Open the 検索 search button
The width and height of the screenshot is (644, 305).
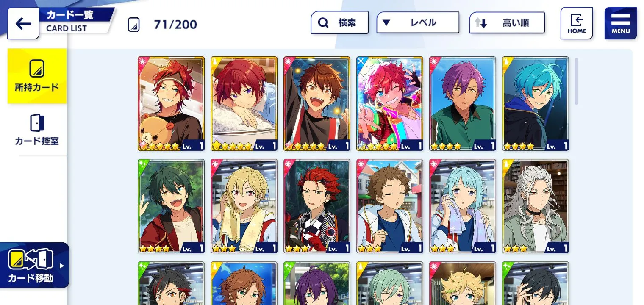point(339,22)
